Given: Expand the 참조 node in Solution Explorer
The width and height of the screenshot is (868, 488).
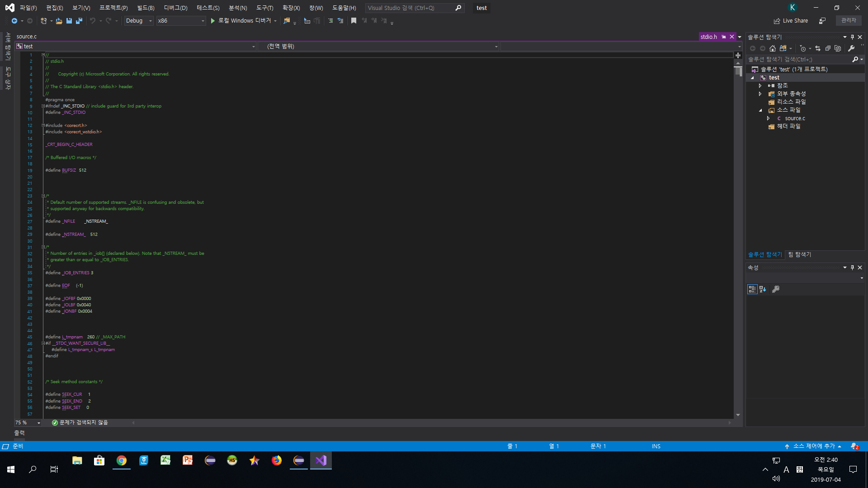Looking at the screenshot, I should coord(760,85).
